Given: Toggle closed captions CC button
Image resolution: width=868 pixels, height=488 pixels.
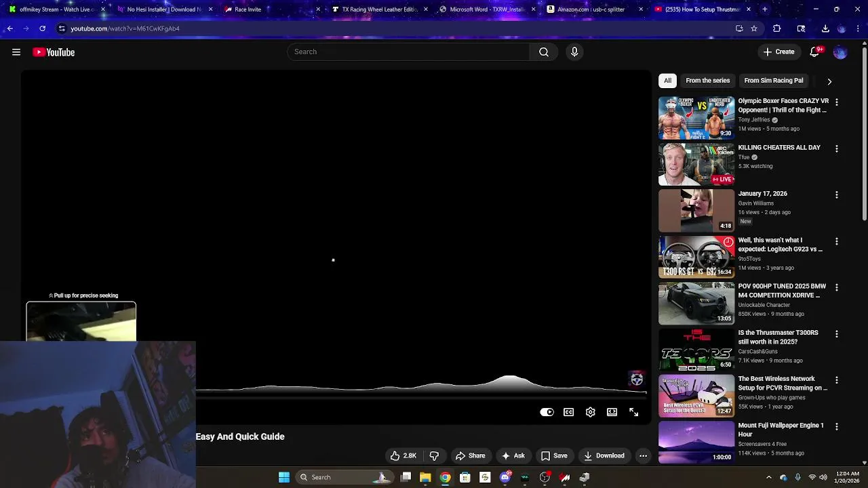Looking at the screenshot, I should coord(569,412).
